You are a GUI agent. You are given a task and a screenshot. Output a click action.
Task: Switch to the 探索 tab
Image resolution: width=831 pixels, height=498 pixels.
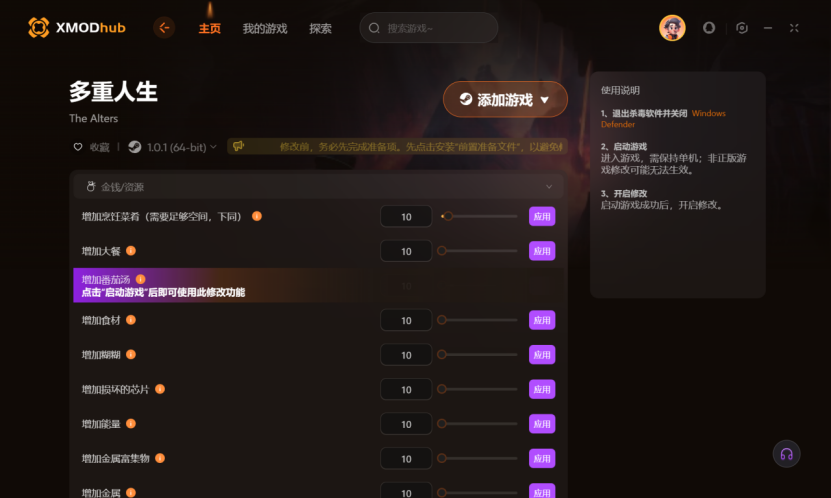321,28
